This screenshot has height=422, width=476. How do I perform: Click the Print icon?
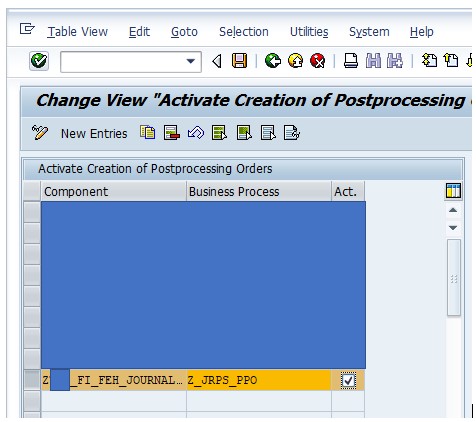click(x=351, y=61)
